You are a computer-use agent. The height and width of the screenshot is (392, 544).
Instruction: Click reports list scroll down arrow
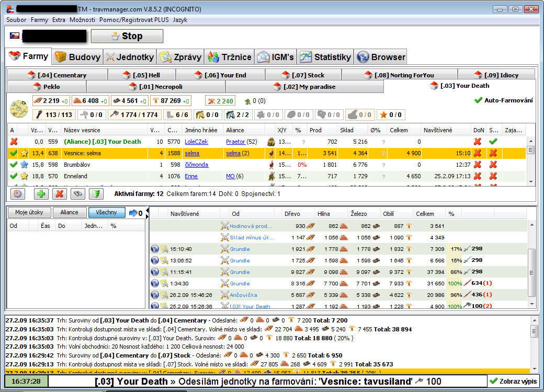531,304
